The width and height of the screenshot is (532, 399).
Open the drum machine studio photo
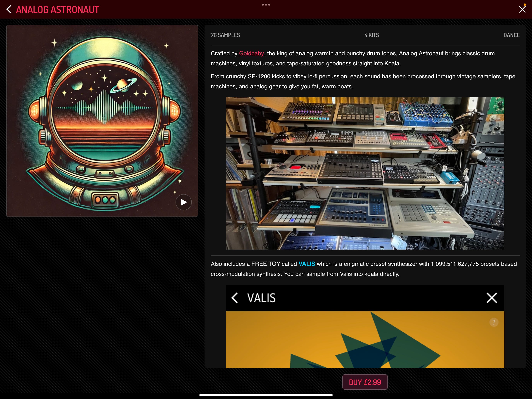click(365, 173)
